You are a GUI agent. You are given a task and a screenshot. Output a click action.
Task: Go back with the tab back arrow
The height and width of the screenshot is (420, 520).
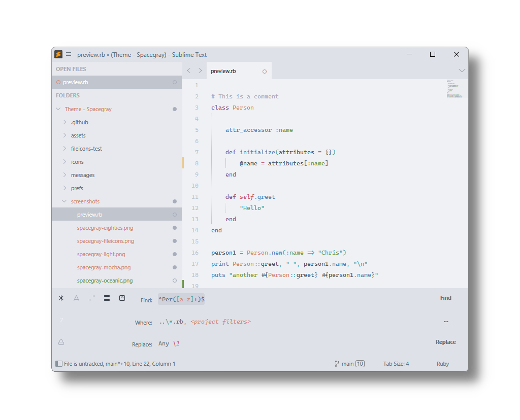tap(189, 71)
